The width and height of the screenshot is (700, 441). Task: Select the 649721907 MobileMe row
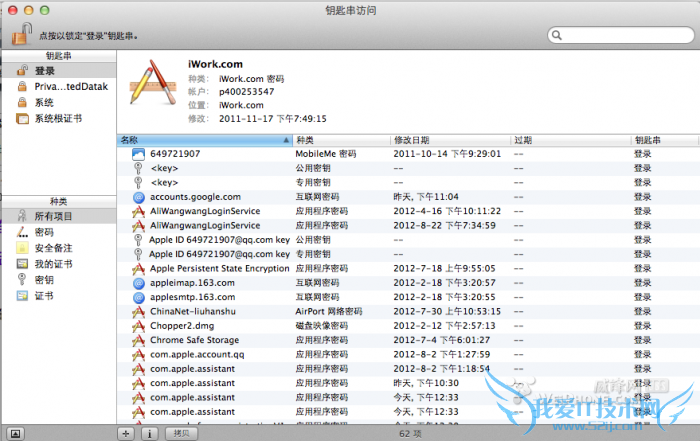pos(408,154)
